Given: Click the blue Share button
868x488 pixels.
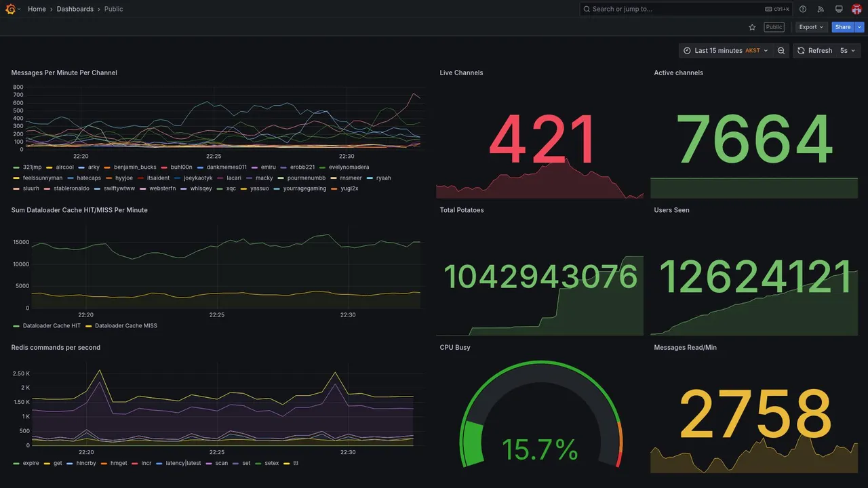Looking at the screenshot, I should point(843,27).
